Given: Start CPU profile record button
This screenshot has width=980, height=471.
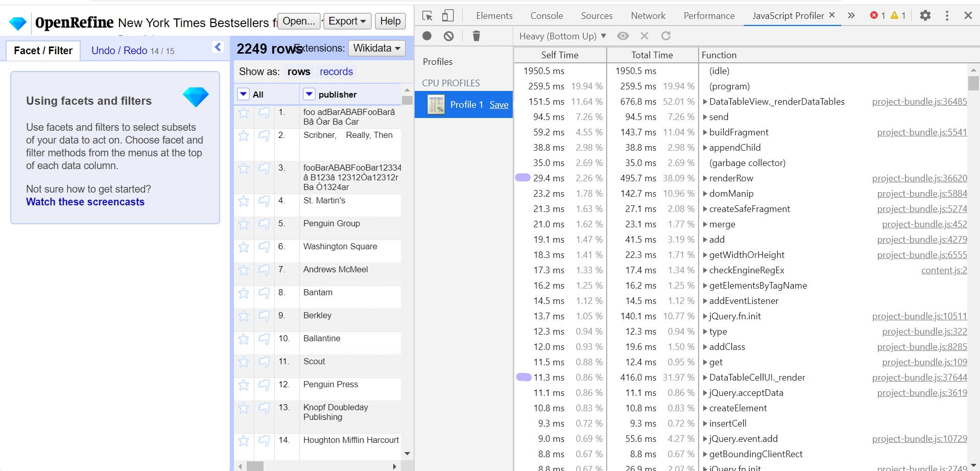Looking at the screenshot, I should click(427, 36).
